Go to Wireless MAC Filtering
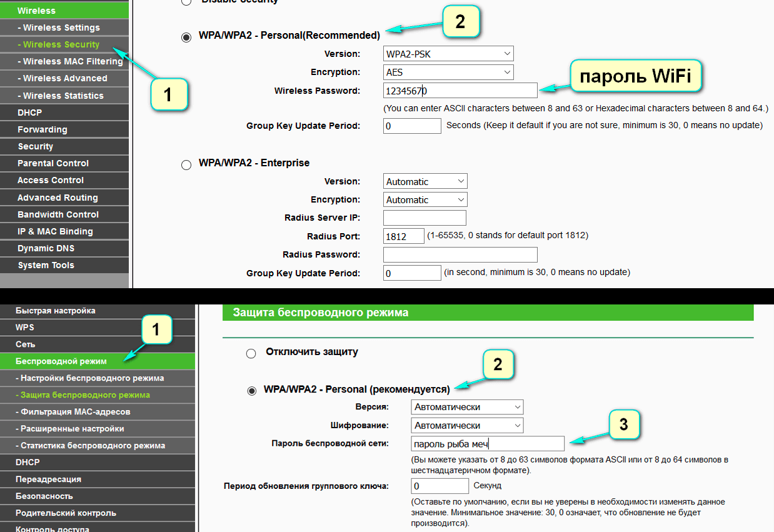Screen dimensions: 774x532 (70, 61)
